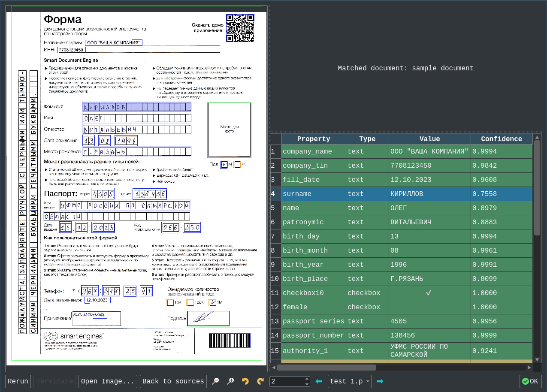Click the Место для фото box on document image
The width and height of the screenshot is (547, 392).
point(230,130)
